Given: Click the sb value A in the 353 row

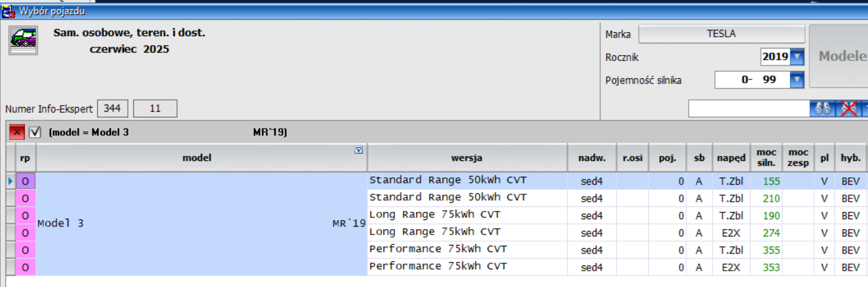Looking at the screenshot, I should pos(699,267).
